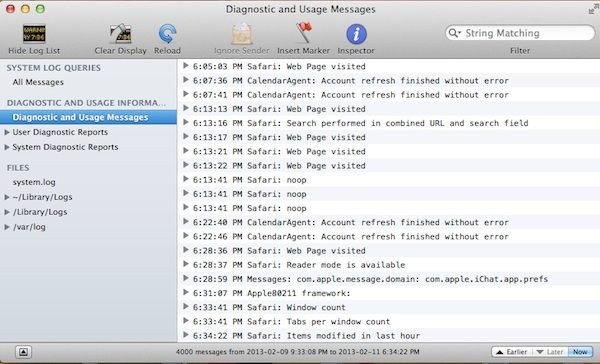Expand the 6:33:41 PM Window count entry

[x=186, y=307]
